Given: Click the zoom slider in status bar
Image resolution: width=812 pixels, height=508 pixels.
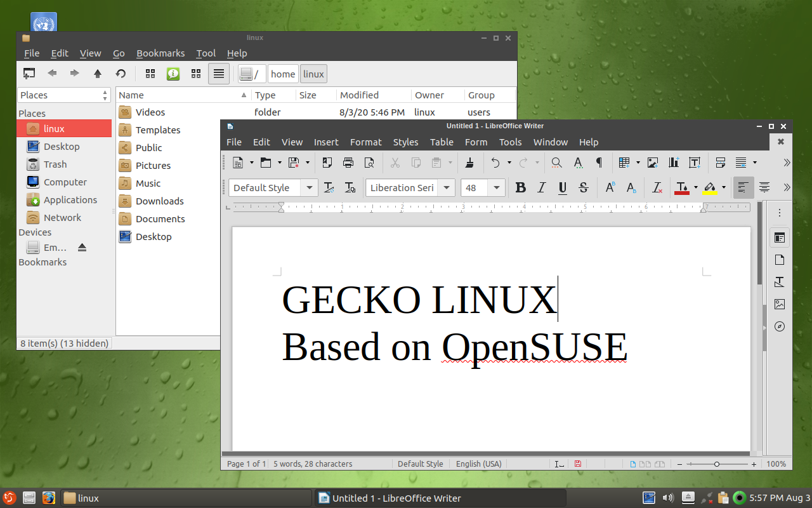Looking at the screenshot, I should [x=716, y=464].
